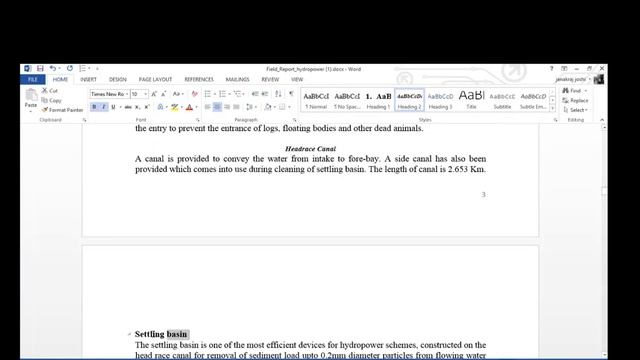Toggle paragraph marks display
Image resolution: width=640 pixels, height=360 pixels.
(291, 94)
